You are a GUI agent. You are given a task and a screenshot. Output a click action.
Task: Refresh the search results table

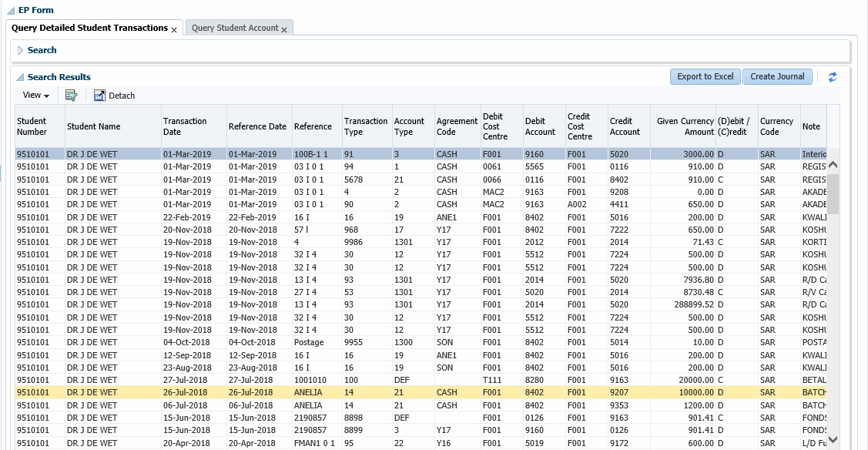pyautogui.click(x=832, y=77)
